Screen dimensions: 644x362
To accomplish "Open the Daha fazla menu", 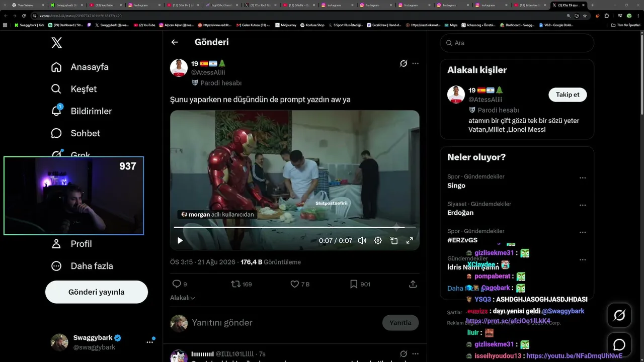I will (82, 266).
